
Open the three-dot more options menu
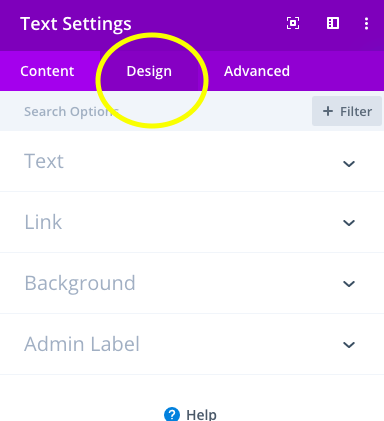click(366, 23)
